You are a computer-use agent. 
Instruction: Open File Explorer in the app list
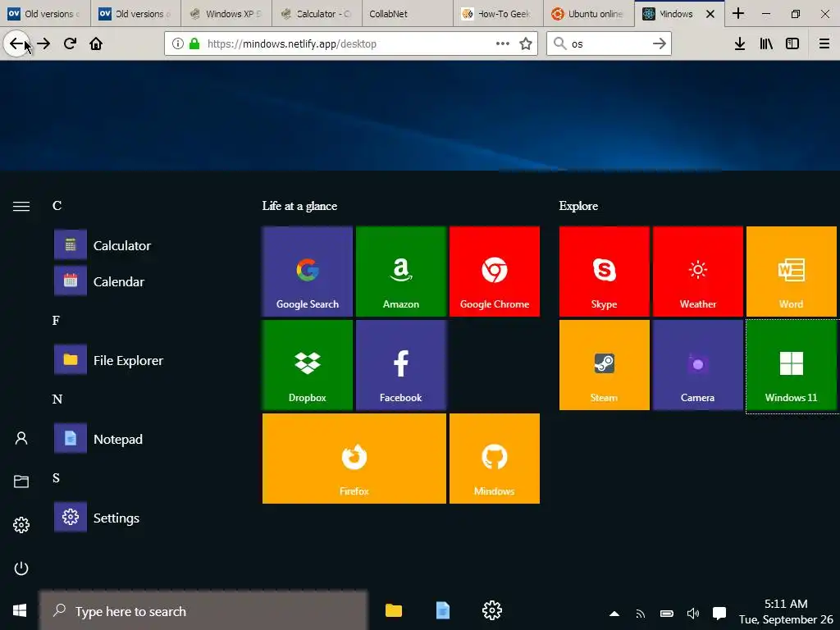pos(109,360)
